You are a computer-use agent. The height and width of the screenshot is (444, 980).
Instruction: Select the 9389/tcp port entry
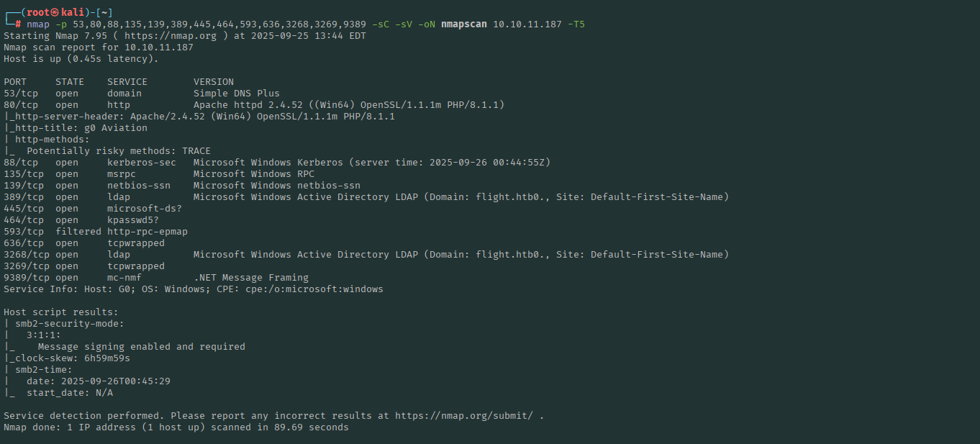click(x=27, y=278)
